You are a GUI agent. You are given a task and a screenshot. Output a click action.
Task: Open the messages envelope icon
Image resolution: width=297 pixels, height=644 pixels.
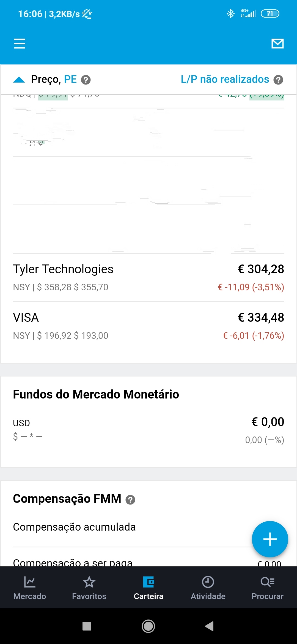(277, 43)
